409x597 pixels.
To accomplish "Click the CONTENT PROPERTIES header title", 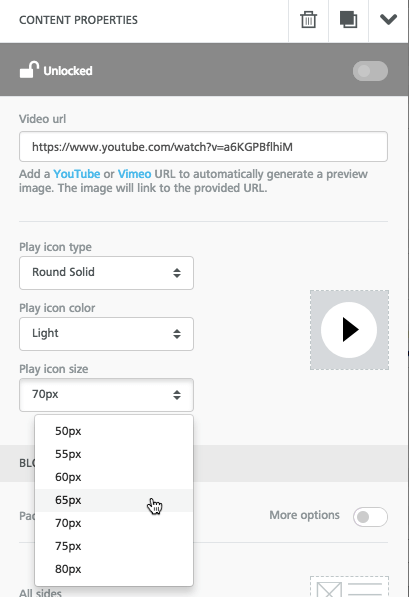I will click(x=78, y=20).
